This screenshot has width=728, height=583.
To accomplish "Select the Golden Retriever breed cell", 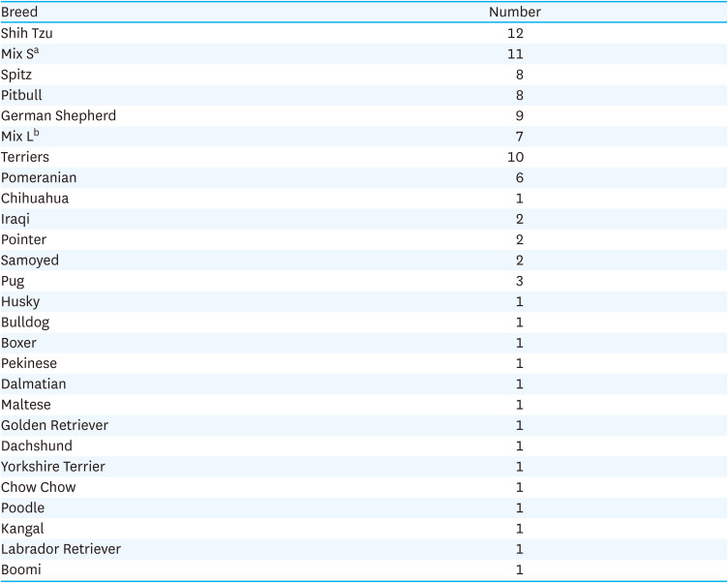I will (x=54, y=425).
